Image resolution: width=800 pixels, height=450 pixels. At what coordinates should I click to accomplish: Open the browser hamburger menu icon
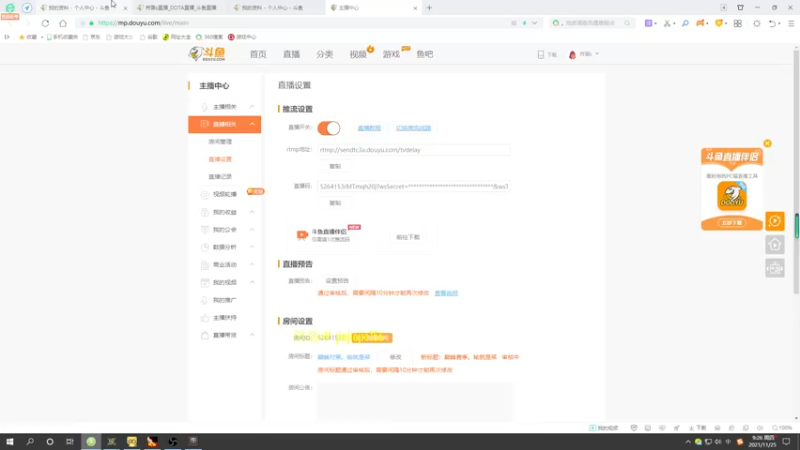point(791,23)
